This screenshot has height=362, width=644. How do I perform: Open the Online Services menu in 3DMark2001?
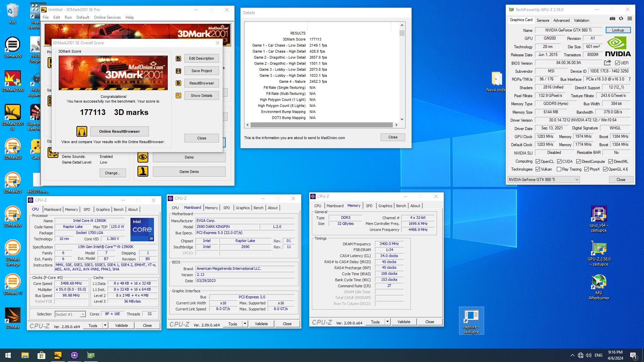107,17
